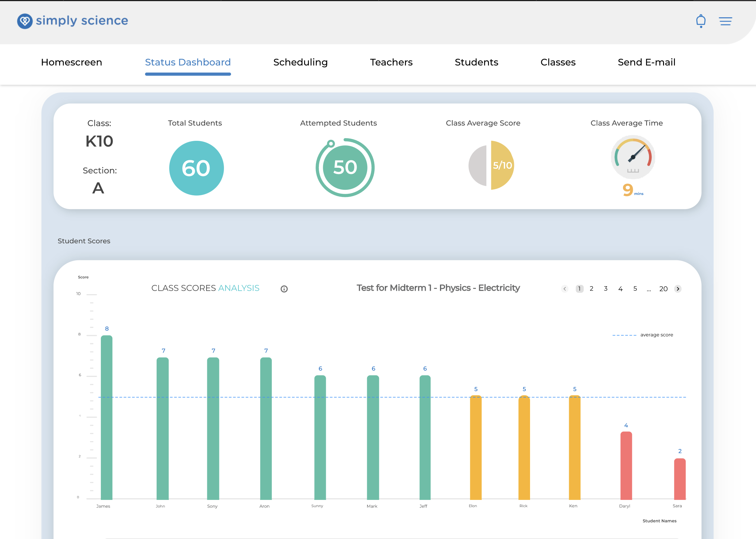Go to next page with right chevron
This screenshot has height=539, width=756.
678,289
